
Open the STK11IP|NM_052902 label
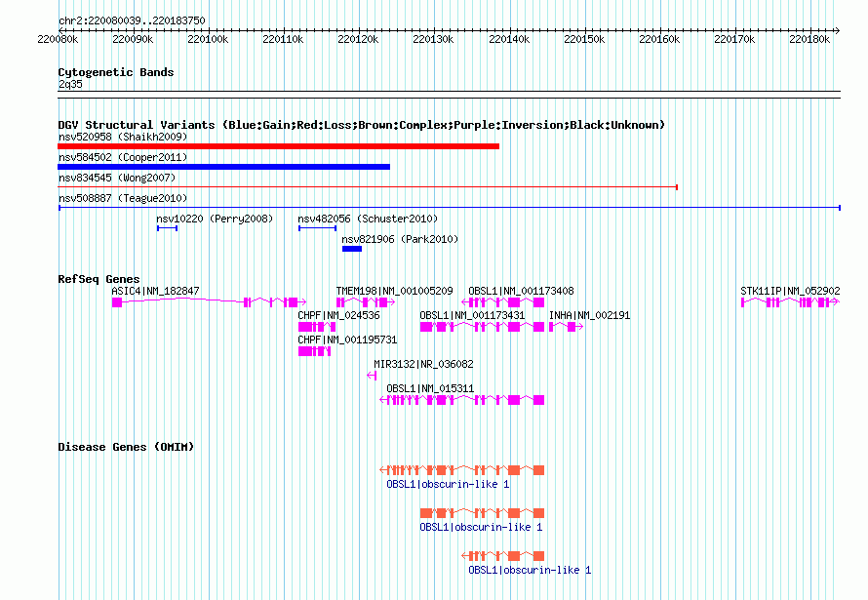tap(791, 291)
